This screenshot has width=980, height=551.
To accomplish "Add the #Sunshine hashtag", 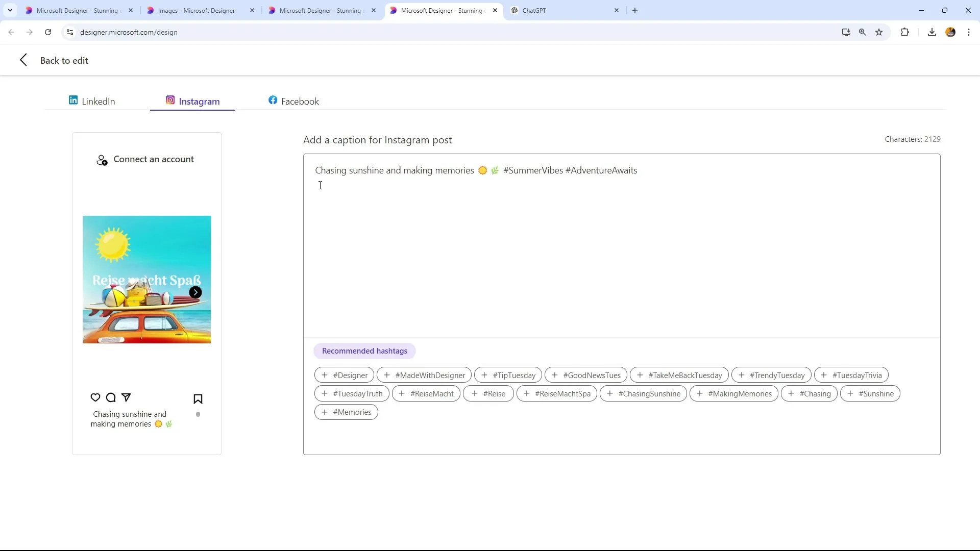I will [x=870, y=393].
